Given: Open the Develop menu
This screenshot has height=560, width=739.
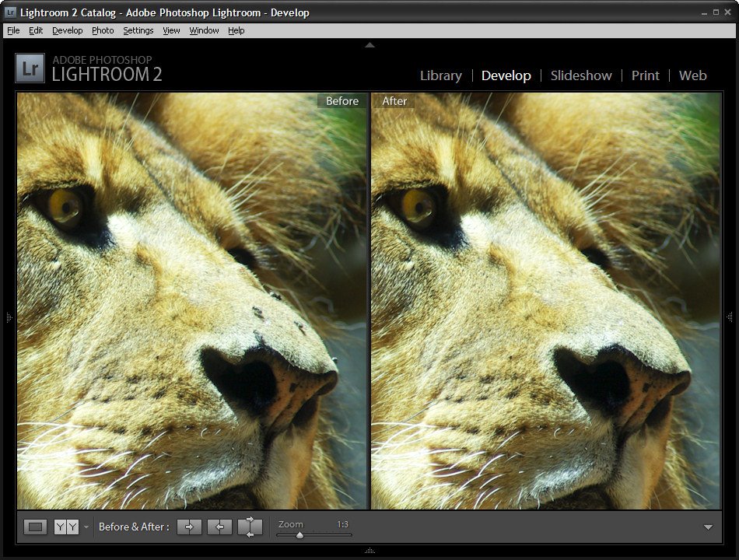Looking at the screenshot, I should [x=68, y=30].
